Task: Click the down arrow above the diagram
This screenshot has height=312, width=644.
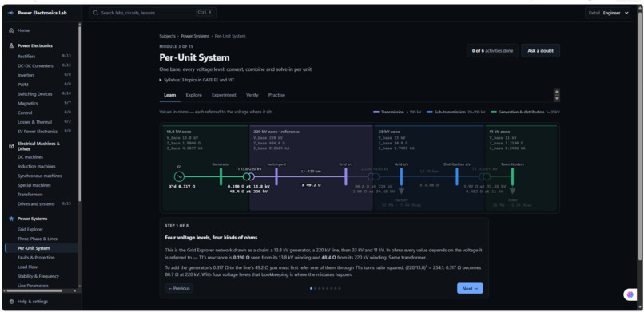Action: pos(557,98)
